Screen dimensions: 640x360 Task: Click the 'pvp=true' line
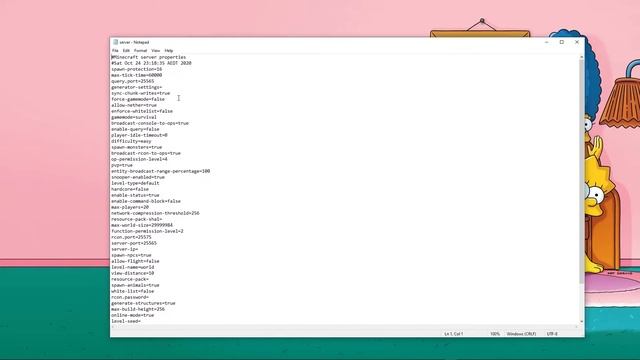[122, 165]
